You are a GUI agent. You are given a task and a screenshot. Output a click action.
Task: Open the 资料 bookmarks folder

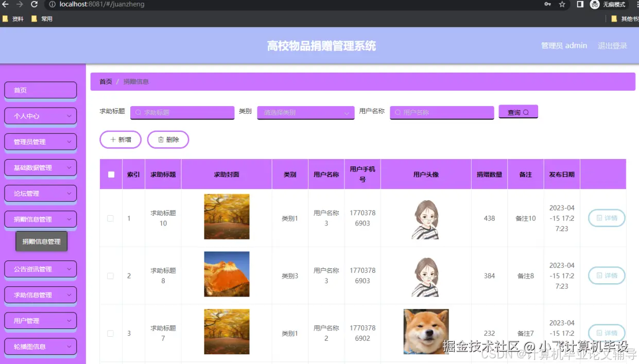(x=13, y=19)
